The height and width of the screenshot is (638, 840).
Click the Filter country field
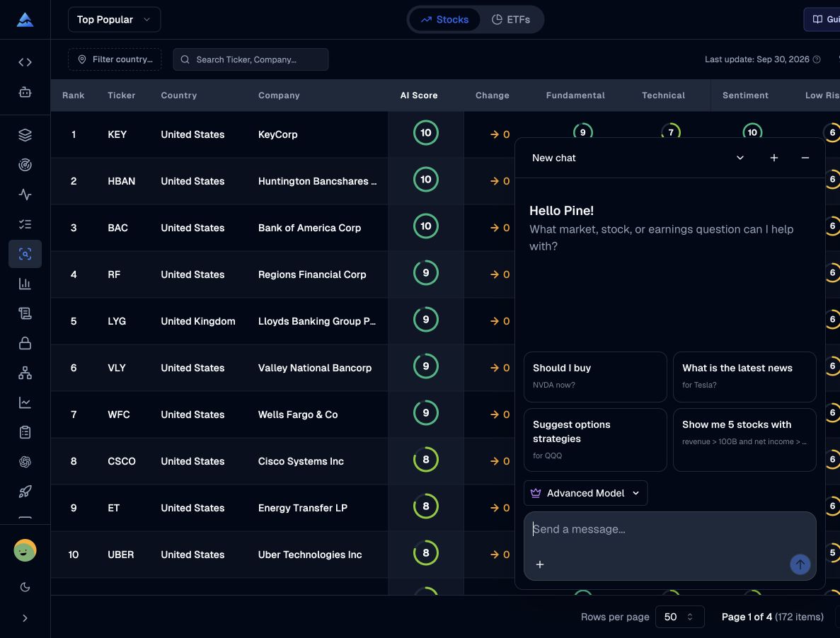click(x=115, y=59)
